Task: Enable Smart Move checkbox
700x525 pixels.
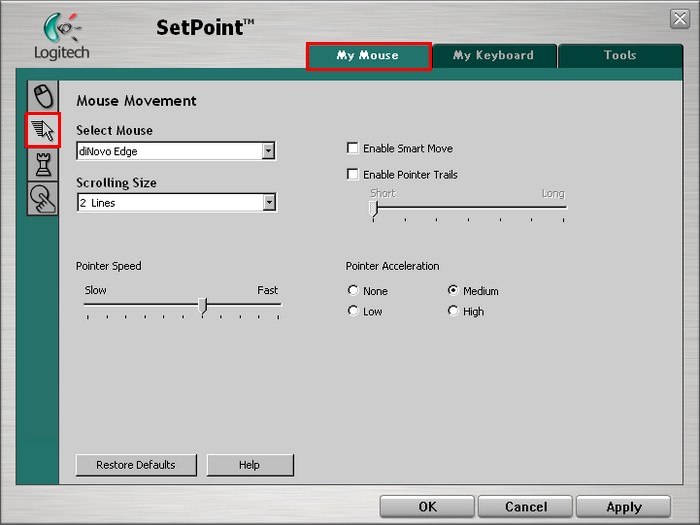Action: click(x=353, y=148)
